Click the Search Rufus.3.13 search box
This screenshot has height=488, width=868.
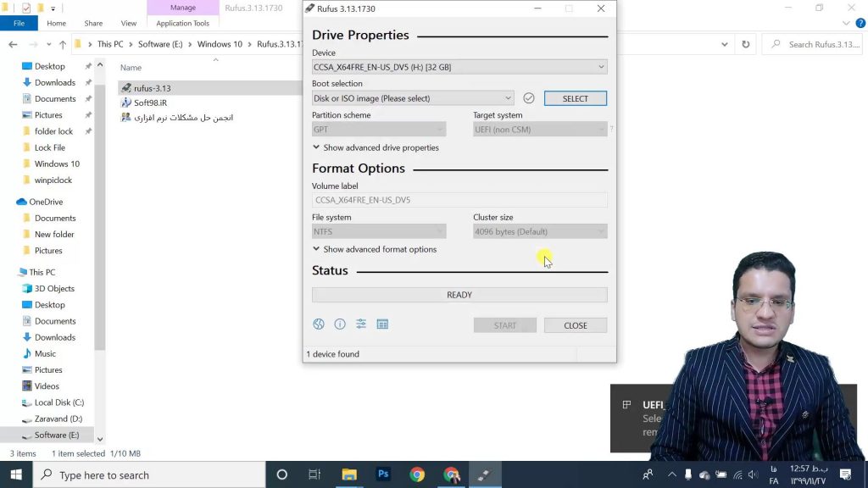pyautogui.click(x=812, y=44)
